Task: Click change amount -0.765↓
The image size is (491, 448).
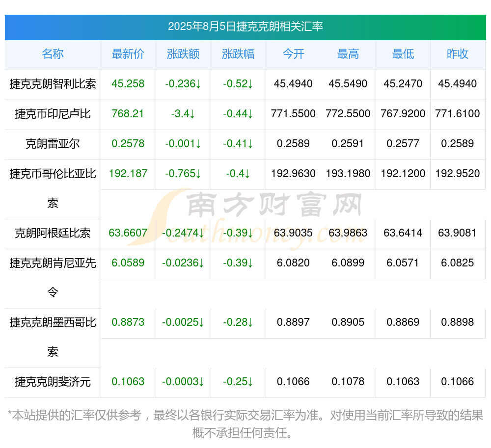Action: coord(183,173)
